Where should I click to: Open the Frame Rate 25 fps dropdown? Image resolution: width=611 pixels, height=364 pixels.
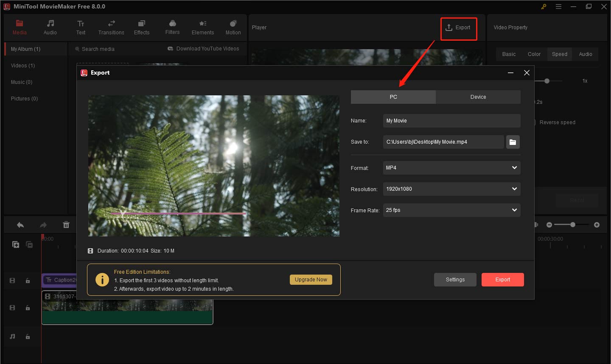click(x=451, y=210)
